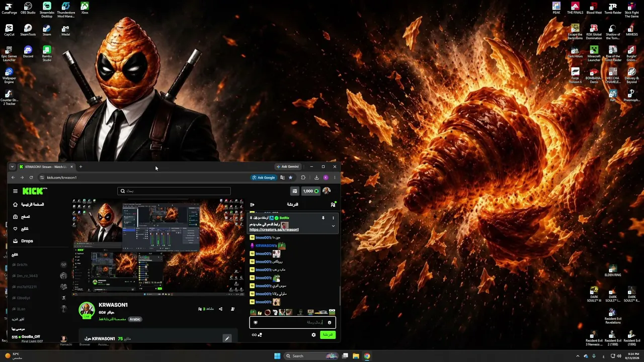Select THE FINALS desktop shortcut
Viewport: 644px width, 362px height.
point(575,8)
